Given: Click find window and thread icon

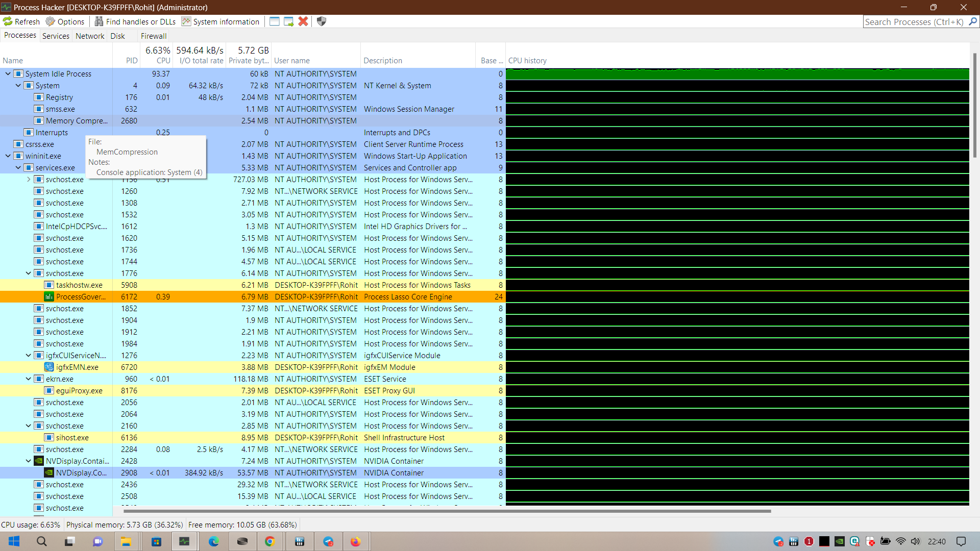Looking at the screenshot, I should click(289, 21).
